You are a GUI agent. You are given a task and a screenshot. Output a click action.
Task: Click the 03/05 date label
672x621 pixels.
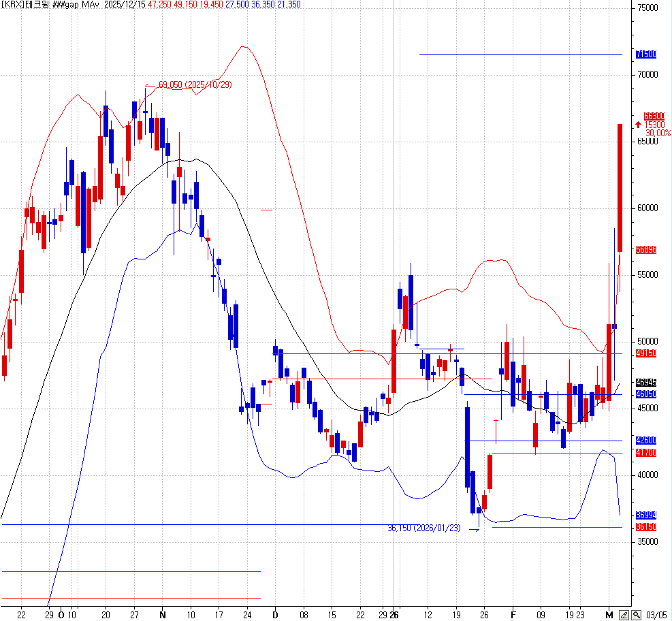click(657, 615)
